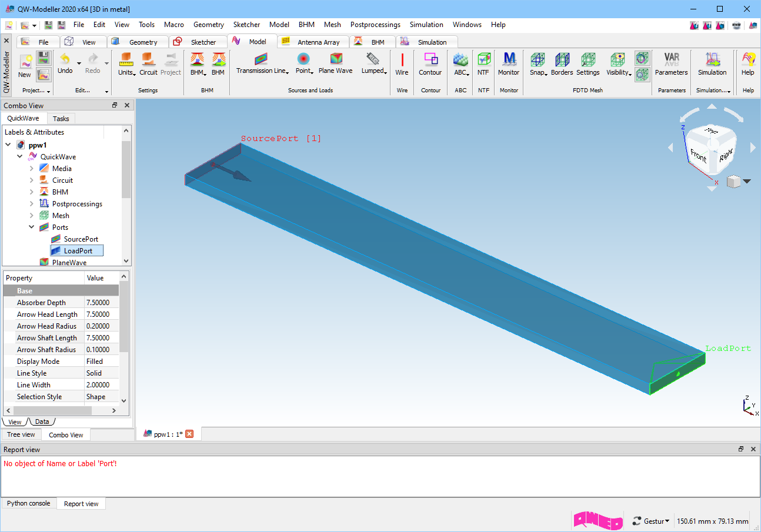Select the LoadPort tree item

[78, 251]
